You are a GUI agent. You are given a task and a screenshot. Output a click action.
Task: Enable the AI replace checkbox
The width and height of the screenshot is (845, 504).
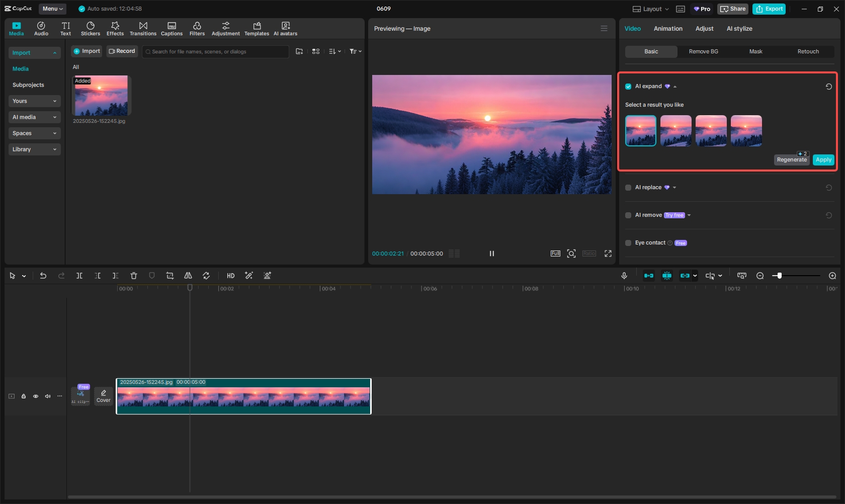coord(628,188)
